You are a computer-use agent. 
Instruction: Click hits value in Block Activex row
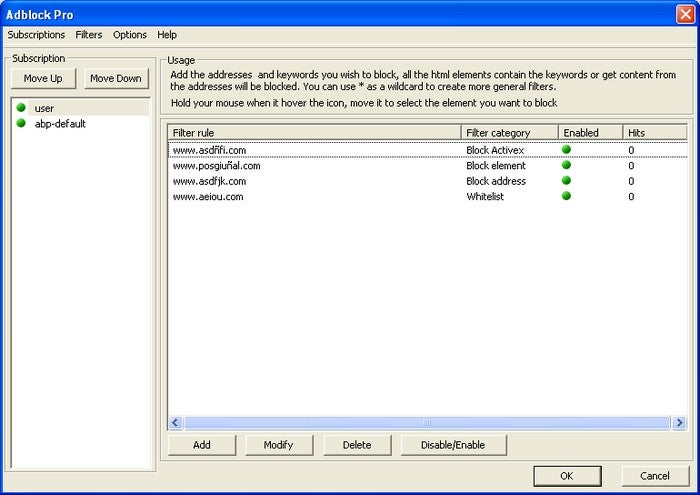pyautogui.click(x=631, y=150)
